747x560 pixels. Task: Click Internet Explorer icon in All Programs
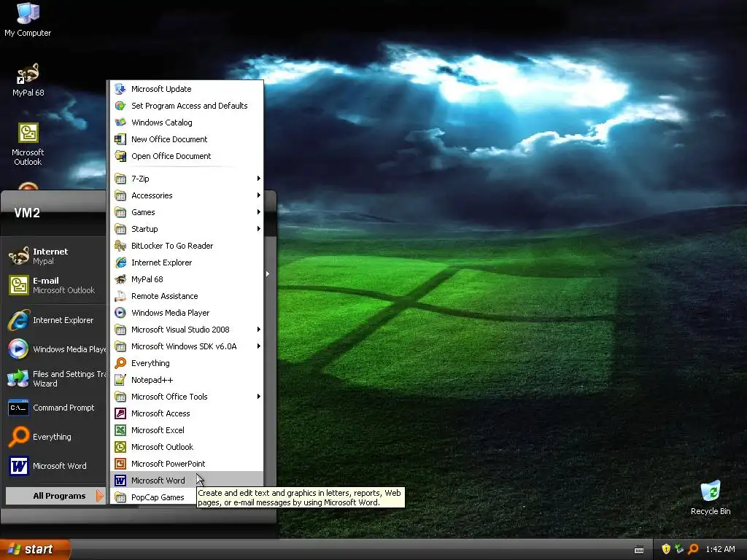coord(120,262)
